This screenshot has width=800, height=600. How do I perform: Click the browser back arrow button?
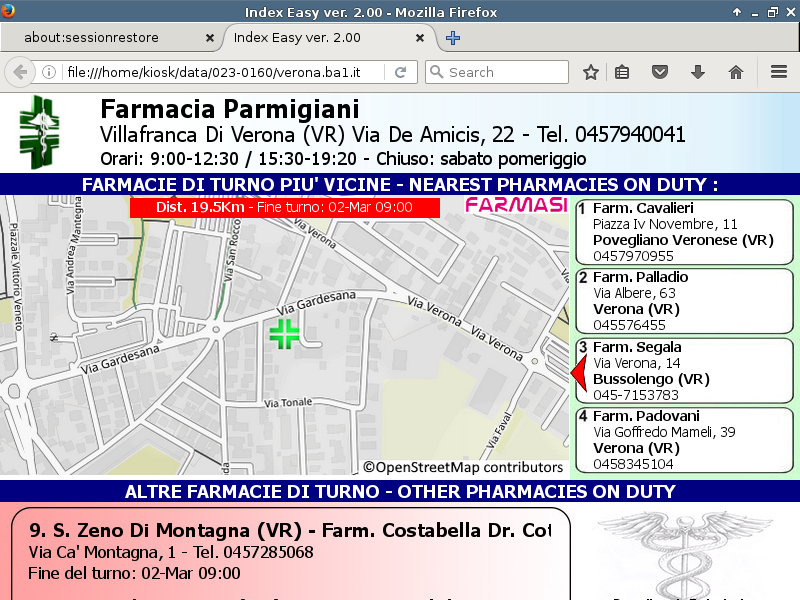pyautogui.click(x=20, y=72)
